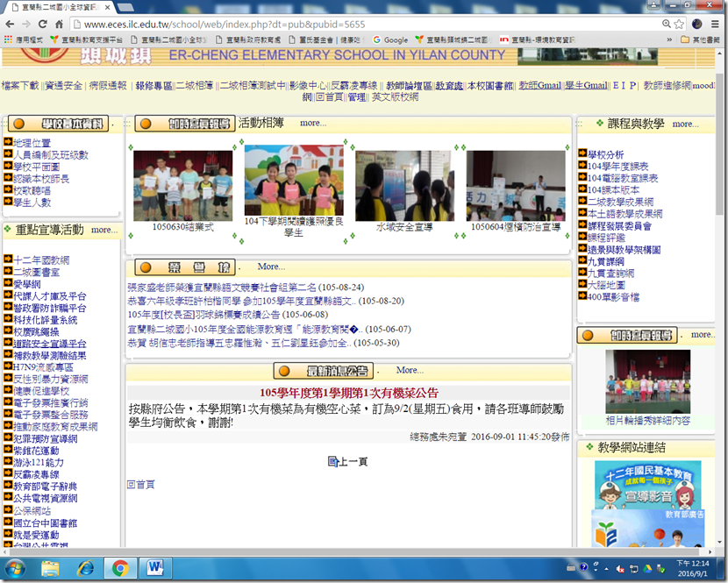This screenshot has height=583, width=728.
Task: Click more... beside 重點宣導活動
Action: (104, 230)
